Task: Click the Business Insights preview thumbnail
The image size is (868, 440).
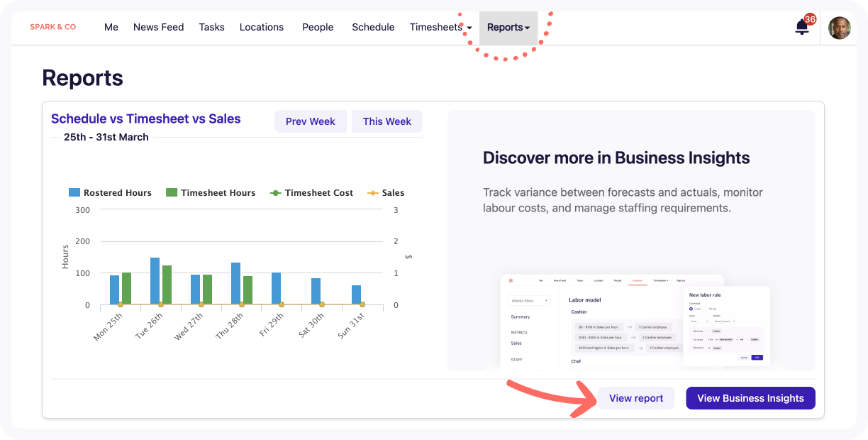Action: click(635, 321)
